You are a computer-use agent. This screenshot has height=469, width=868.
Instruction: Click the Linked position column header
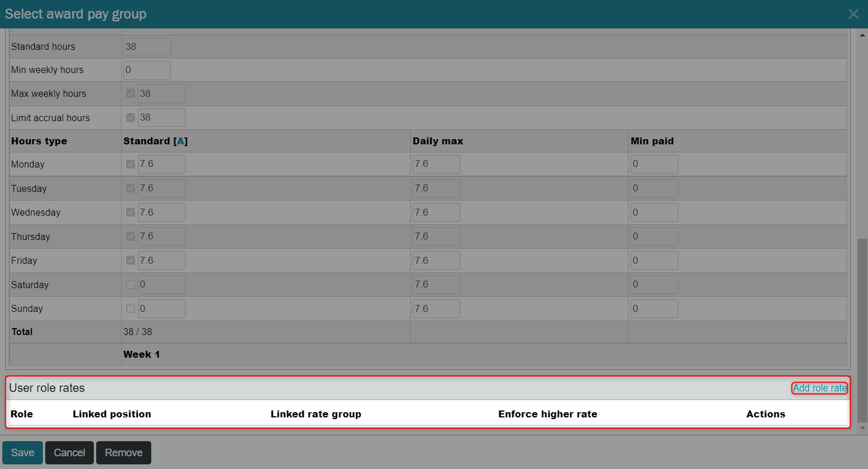pyautogui.click(x=112, y=414)
